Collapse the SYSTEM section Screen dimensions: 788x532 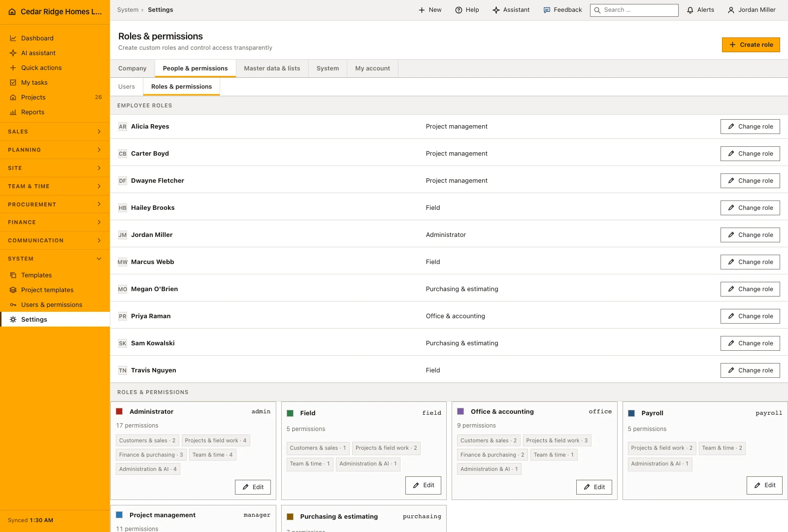click(55, 259)
